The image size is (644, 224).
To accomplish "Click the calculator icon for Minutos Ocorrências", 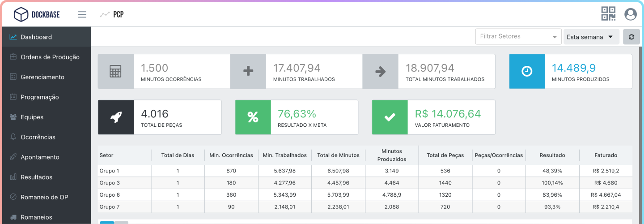I will [115, 71].
